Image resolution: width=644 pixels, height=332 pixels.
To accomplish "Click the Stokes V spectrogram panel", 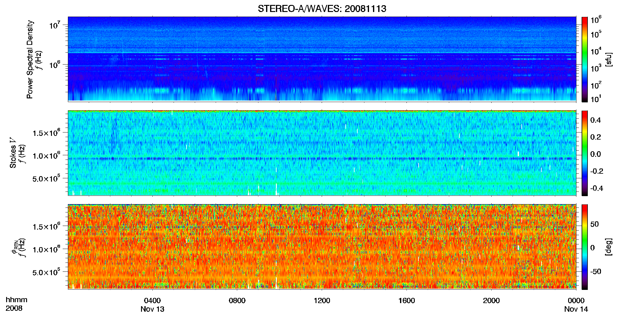I will [322, 153].
